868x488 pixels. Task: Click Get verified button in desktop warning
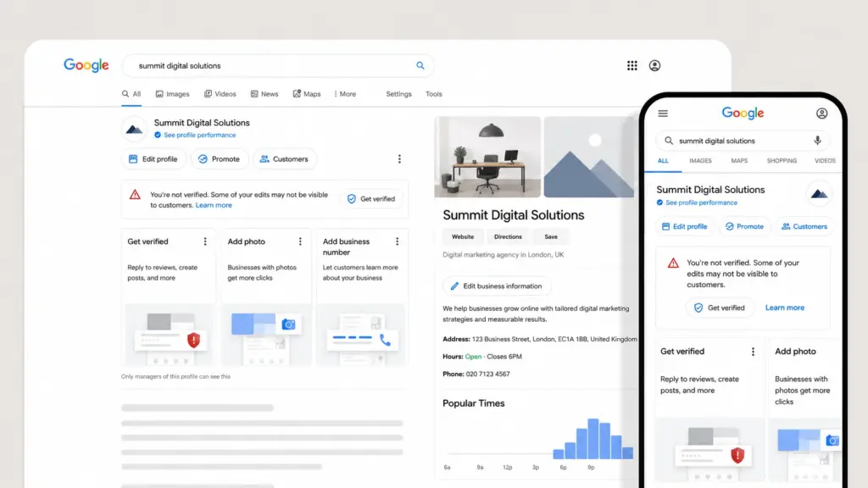[x=371, y=198]
